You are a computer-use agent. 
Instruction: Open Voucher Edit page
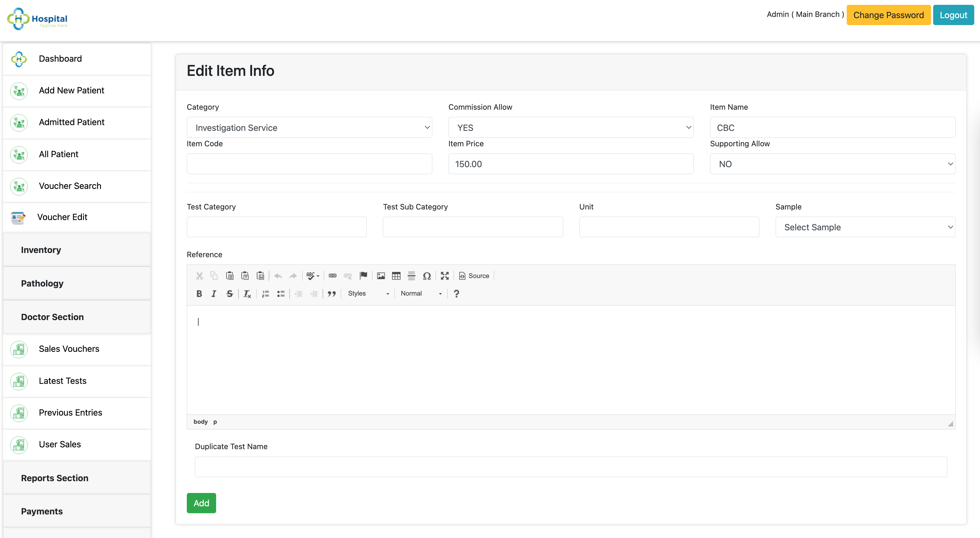(x=77, y=217)
